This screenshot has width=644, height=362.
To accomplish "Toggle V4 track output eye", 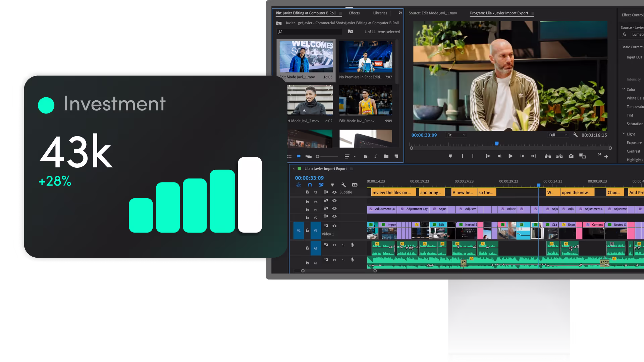I will click(x=334, y=200).
